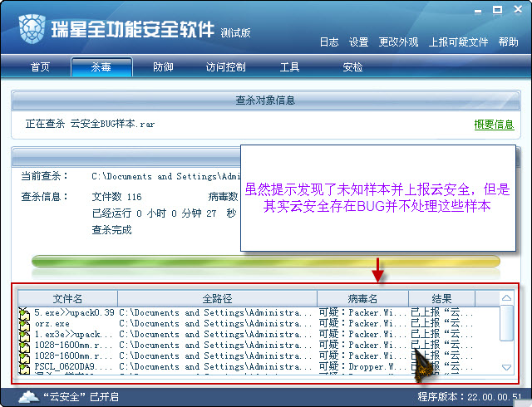Click the "云安全"已开启 status text
532x407 pixels.
(x=81, y=397)
